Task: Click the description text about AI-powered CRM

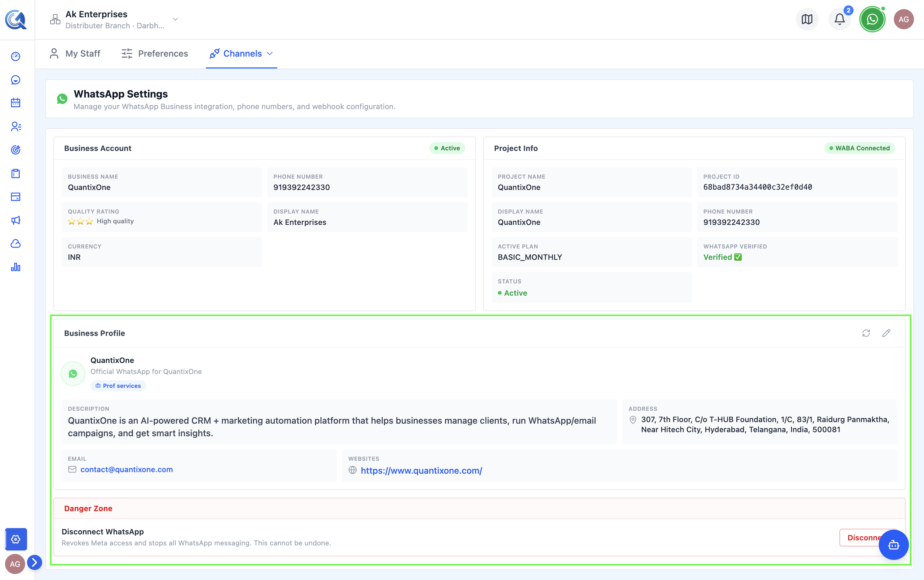Action: pos(332,427)
